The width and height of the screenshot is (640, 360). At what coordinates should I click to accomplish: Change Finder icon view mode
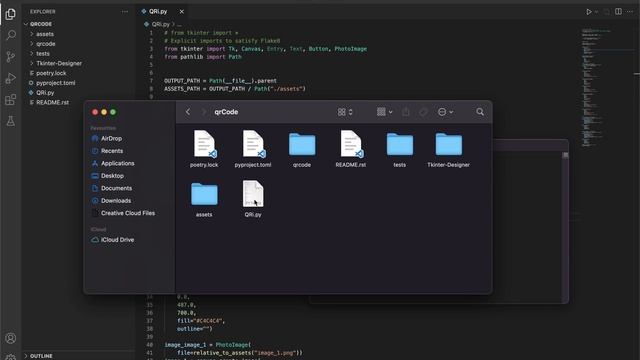(x=345, y=112)
